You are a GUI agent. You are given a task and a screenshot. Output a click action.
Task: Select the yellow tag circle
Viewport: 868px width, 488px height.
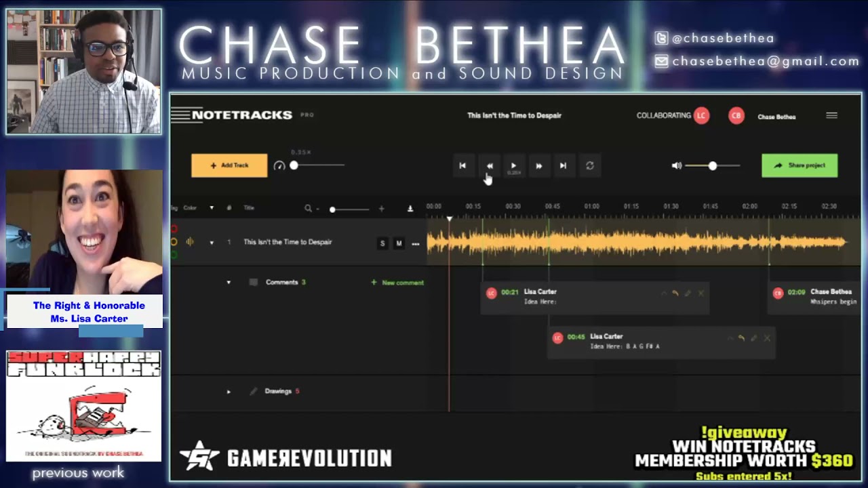174,242
